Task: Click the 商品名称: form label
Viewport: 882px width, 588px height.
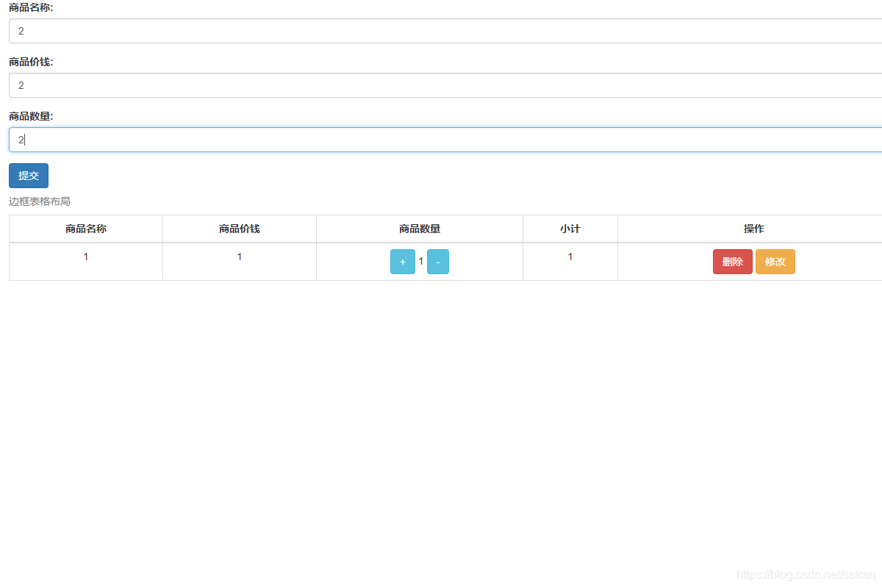Action: point(31,7)
